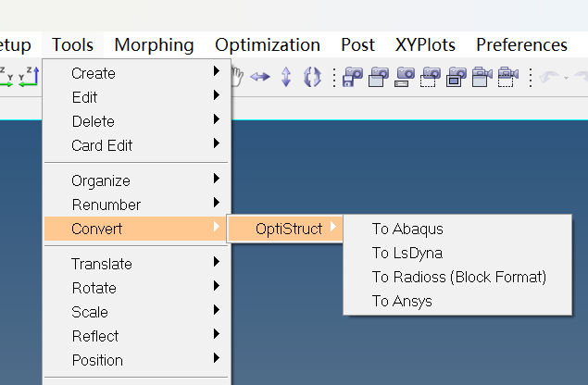Expand the Card Edit submenu

point(137,145)
